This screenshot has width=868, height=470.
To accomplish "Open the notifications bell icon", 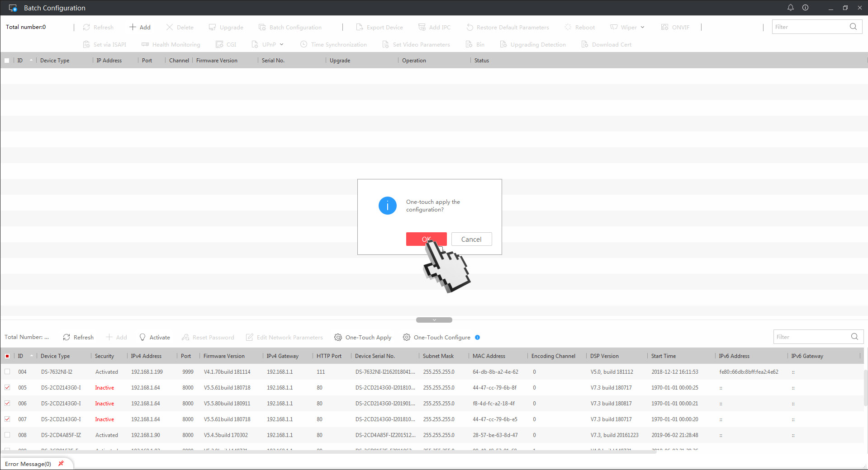I will [791, 8].
